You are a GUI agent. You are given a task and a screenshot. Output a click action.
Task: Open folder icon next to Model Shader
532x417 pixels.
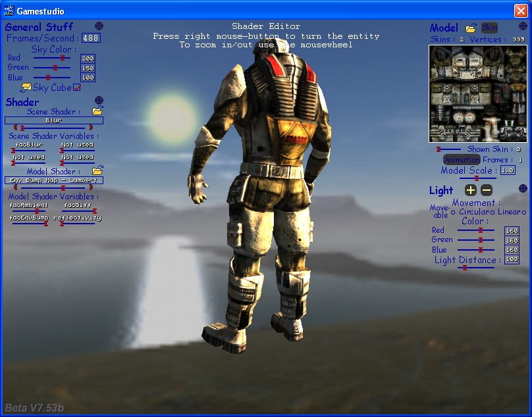click(97, 170)
